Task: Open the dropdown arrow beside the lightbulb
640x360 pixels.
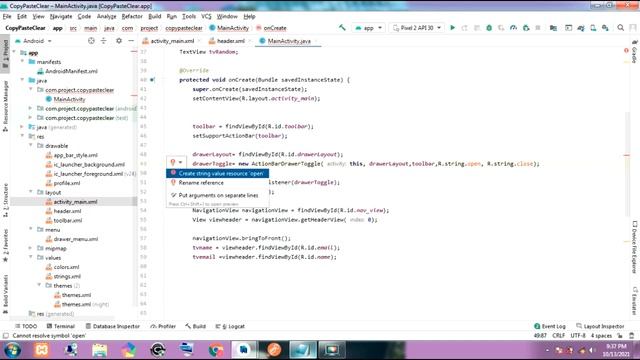Action: click(180, 162)
